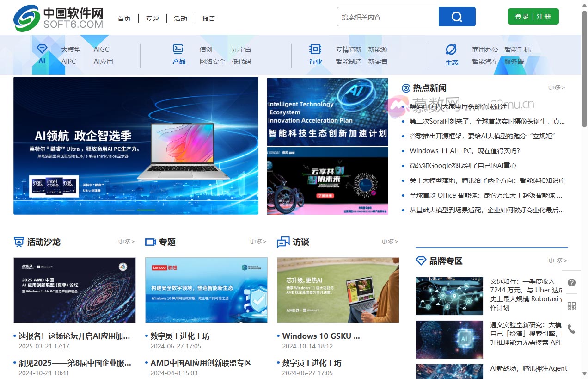Open the AIGC channel link
This screenshot has width=588, height=379.
click(x=101, y=49)
